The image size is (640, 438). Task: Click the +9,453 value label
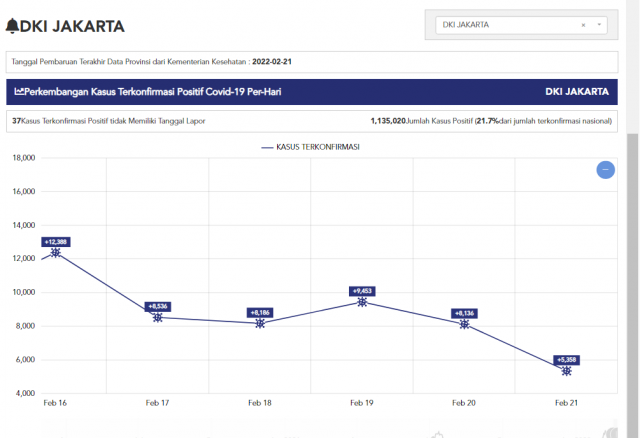coord(362,290)
